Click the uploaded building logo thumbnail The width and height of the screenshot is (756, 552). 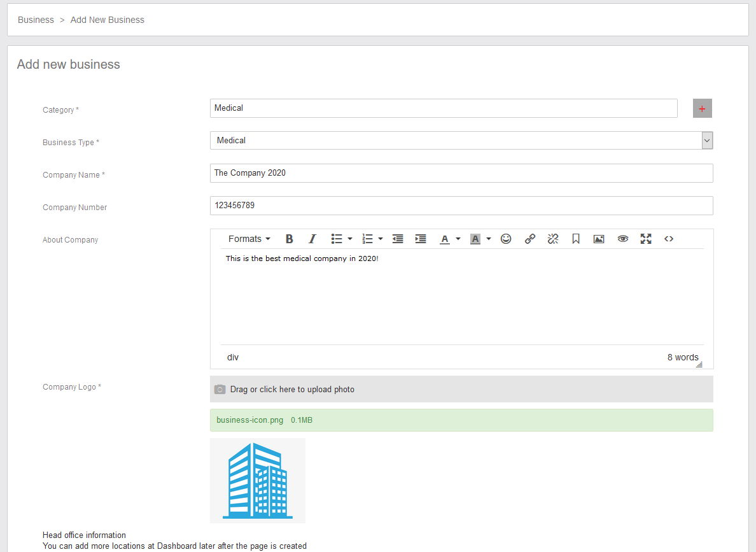click(257, 481)
